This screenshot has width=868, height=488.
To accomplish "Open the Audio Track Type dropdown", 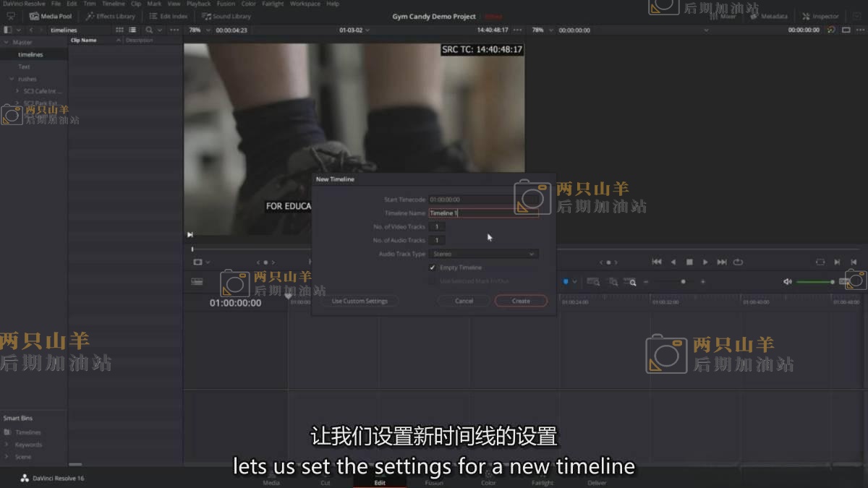I will 483,254.
